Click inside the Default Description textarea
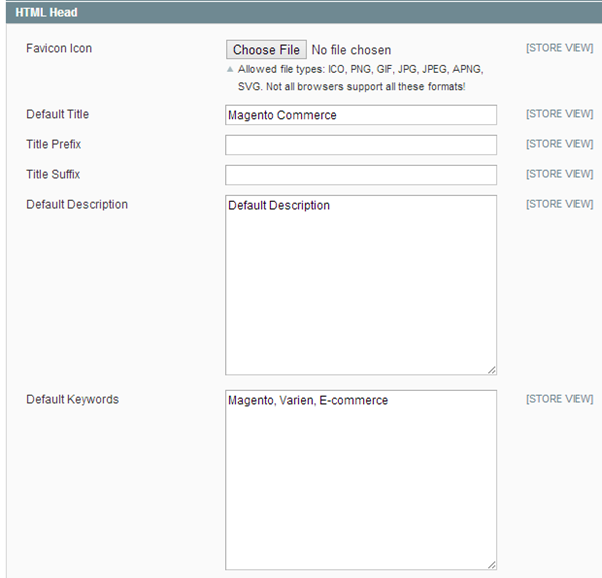This screenshot has height=578, width=602. coord(360,285)
